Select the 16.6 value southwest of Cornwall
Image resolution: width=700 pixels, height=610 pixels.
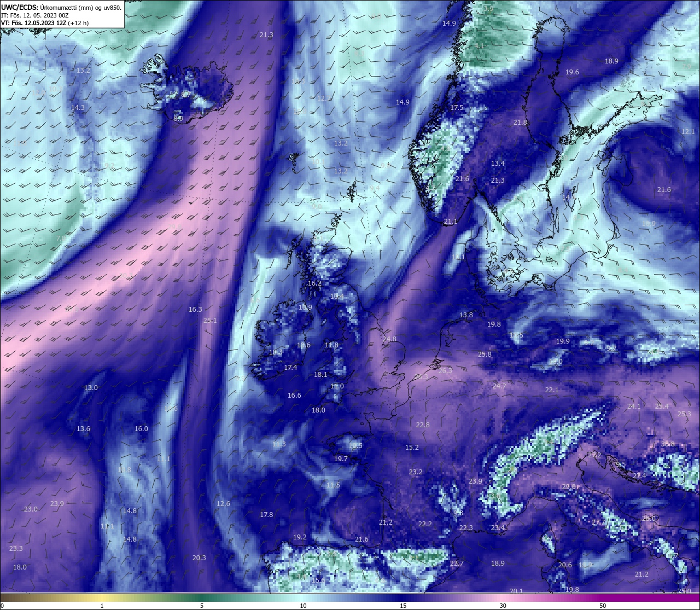coord(294,396)
